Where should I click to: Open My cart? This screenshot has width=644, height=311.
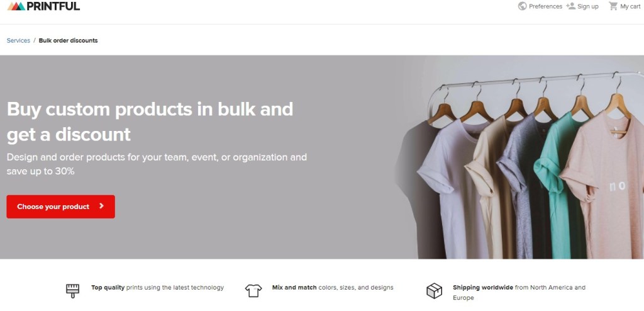pos(625,6)
